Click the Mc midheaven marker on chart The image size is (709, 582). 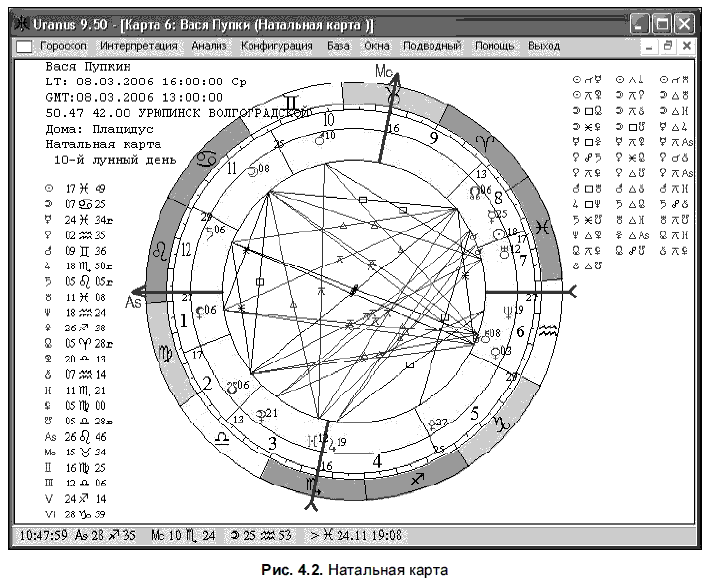[385, 71]
